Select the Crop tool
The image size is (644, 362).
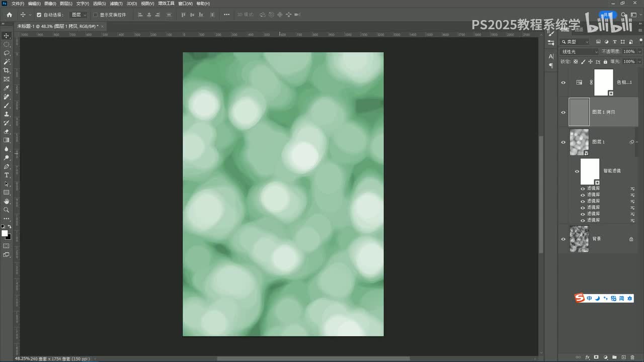click(7, 70)
